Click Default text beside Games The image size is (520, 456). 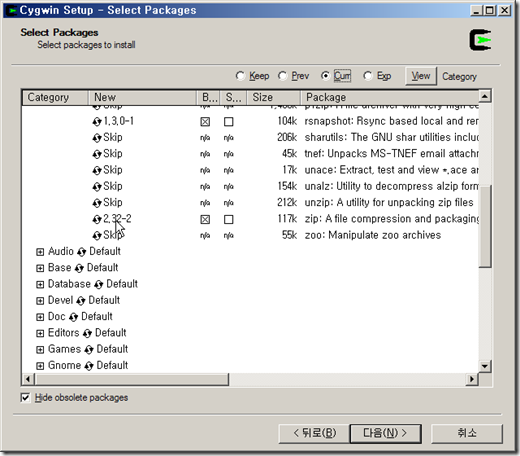(x=112, y=349)
